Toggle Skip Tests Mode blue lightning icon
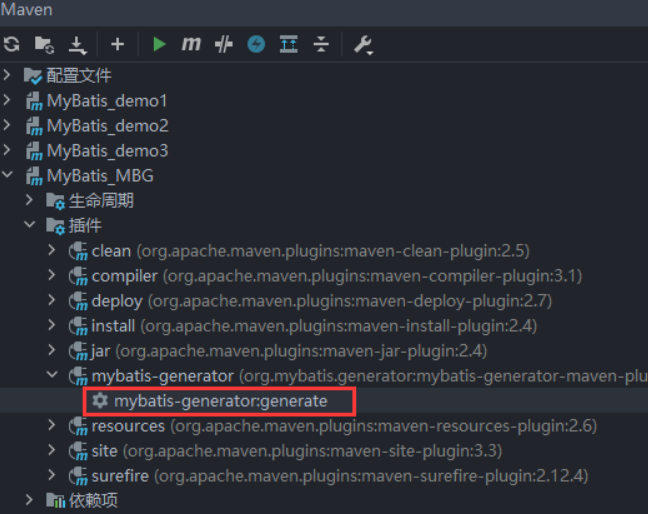This screenshot has height=514, width=648. point(256,44)
